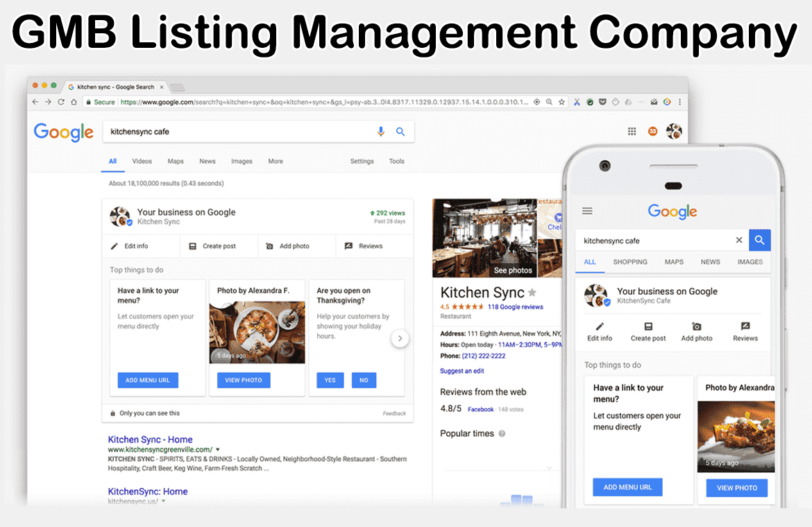
Task: Answer NO to Thanksgiving hours
Action: pos(364,380)
